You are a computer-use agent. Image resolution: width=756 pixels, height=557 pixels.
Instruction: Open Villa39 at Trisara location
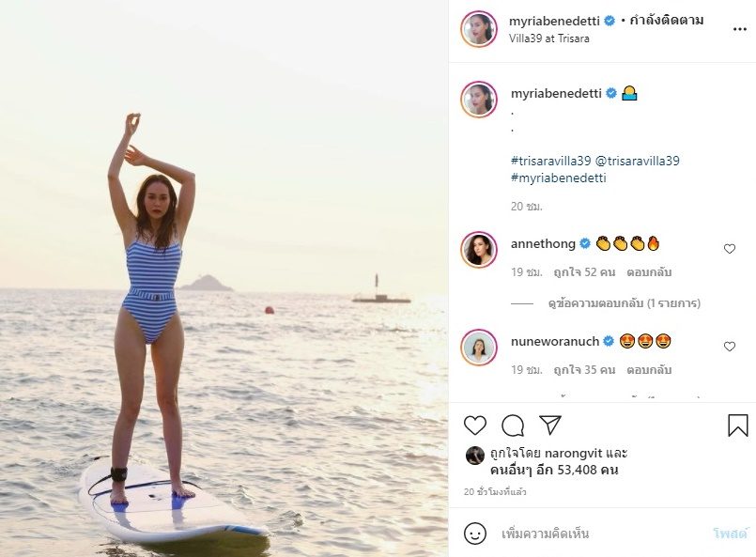(548, 38)
